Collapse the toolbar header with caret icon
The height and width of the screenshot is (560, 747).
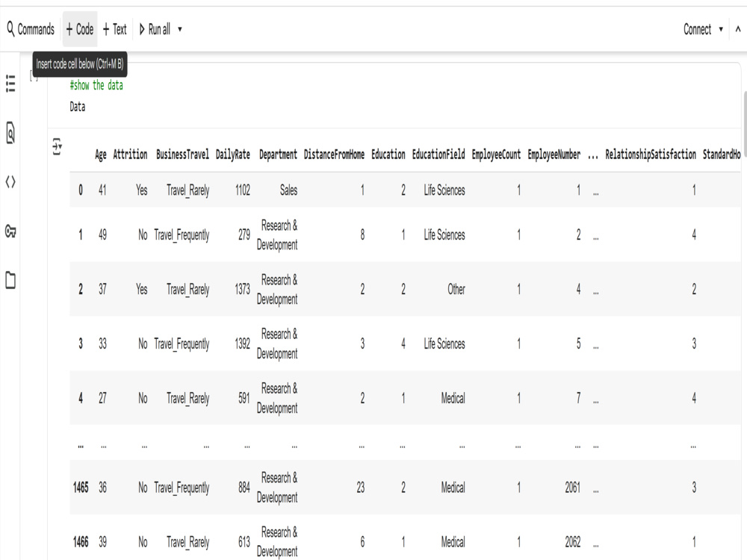coord(737,30)
